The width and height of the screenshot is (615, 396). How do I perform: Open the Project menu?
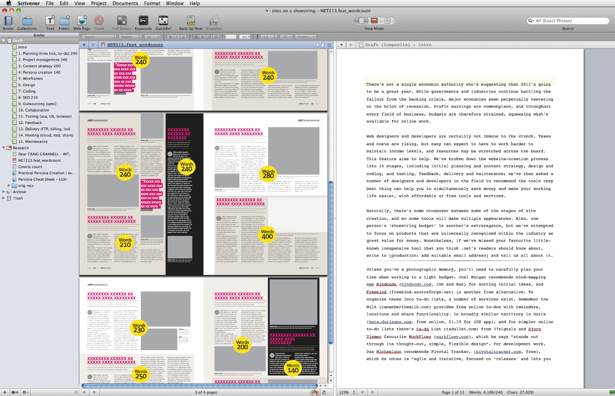coord(98,3)
